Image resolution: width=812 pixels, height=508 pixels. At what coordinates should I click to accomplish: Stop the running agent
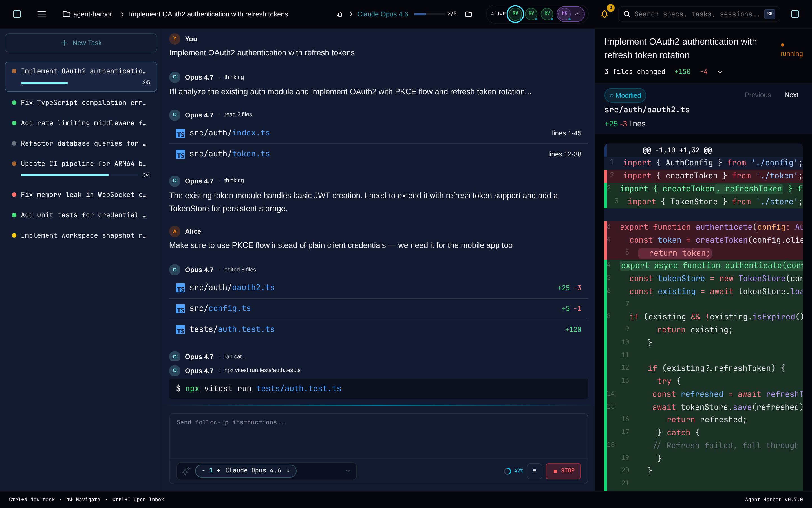(x=563, y=471)
